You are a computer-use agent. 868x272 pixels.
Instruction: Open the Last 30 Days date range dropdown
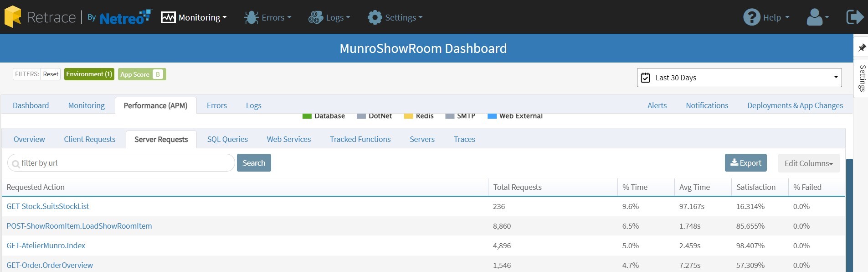click(739, 78)
